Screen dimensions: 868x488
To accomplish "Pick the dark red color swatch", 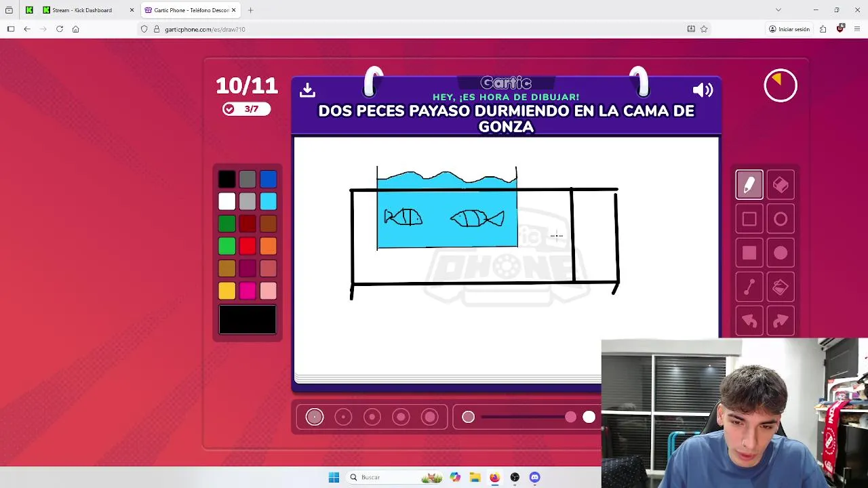I will click(x=248, y=224).
